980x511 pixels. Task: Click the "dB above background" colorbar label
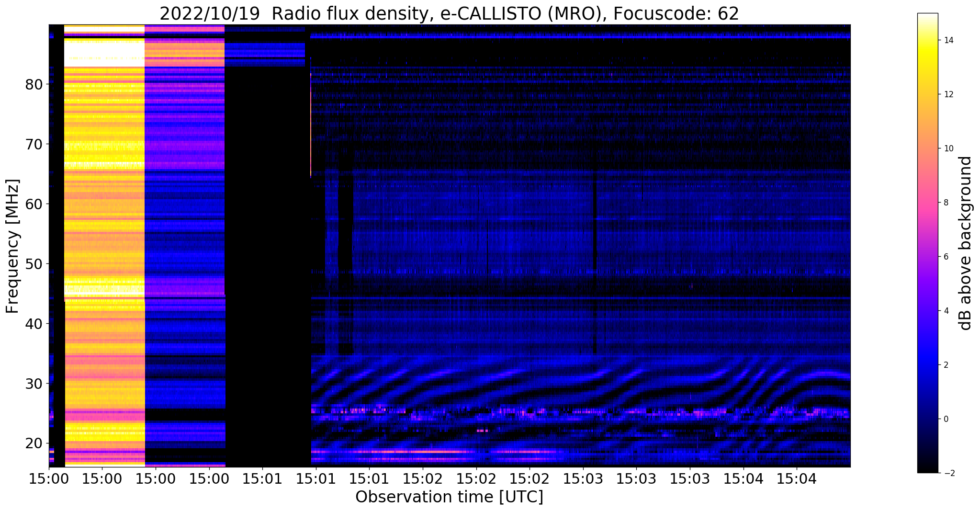pyautogui.click(x=966, y=243)
